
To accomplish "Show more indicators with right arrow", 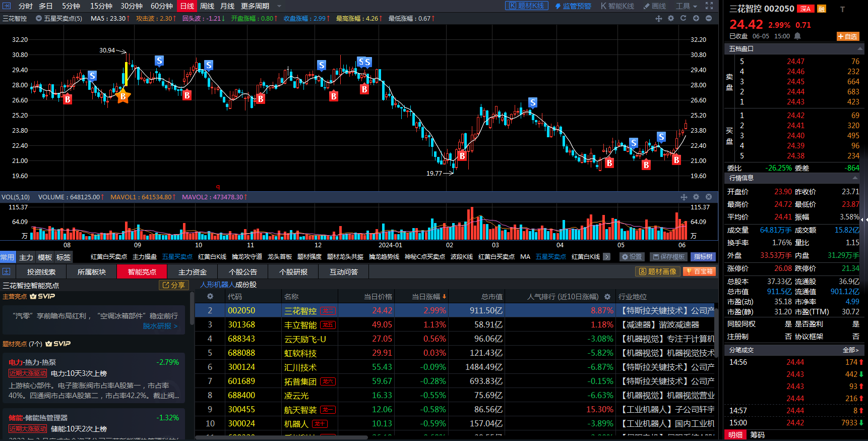I will click(x=607, y=257).
